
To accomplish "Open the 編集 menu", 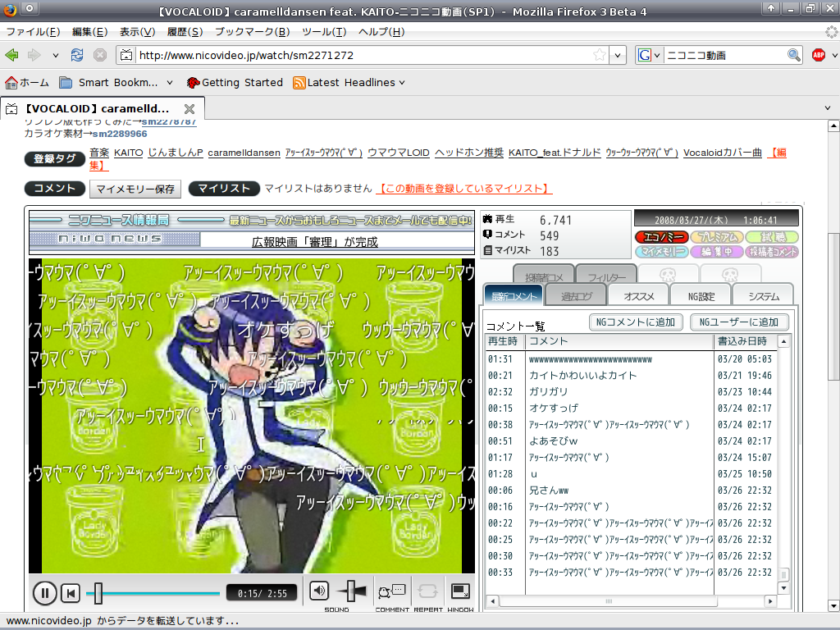I will pos(90,32).
